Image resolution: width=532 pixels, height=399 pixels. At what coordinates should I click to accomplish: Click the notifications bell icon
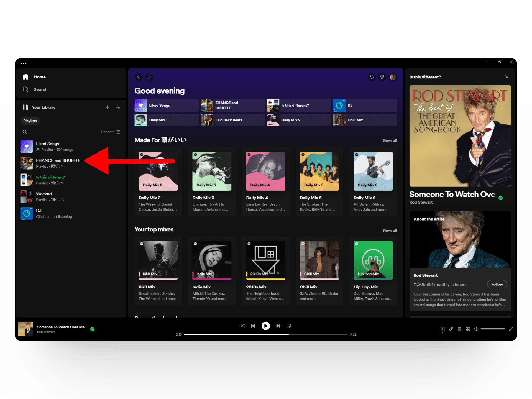coord(372,77)
